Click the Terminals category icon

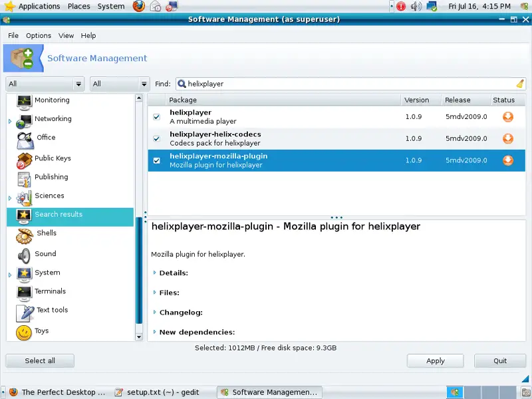[x=24, y=293]
